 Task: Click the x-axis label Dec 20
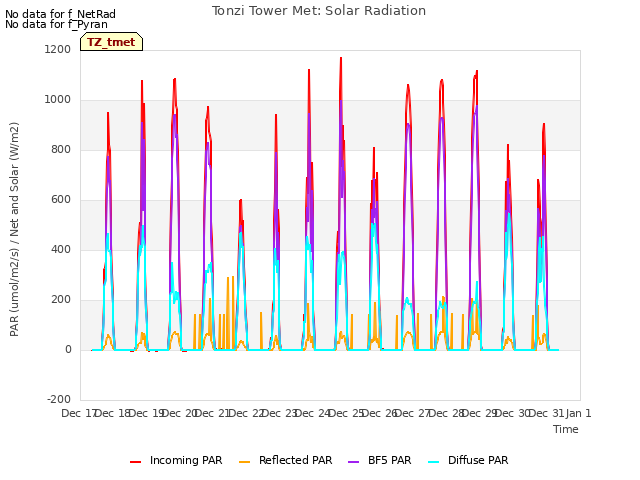coord(178,413)
